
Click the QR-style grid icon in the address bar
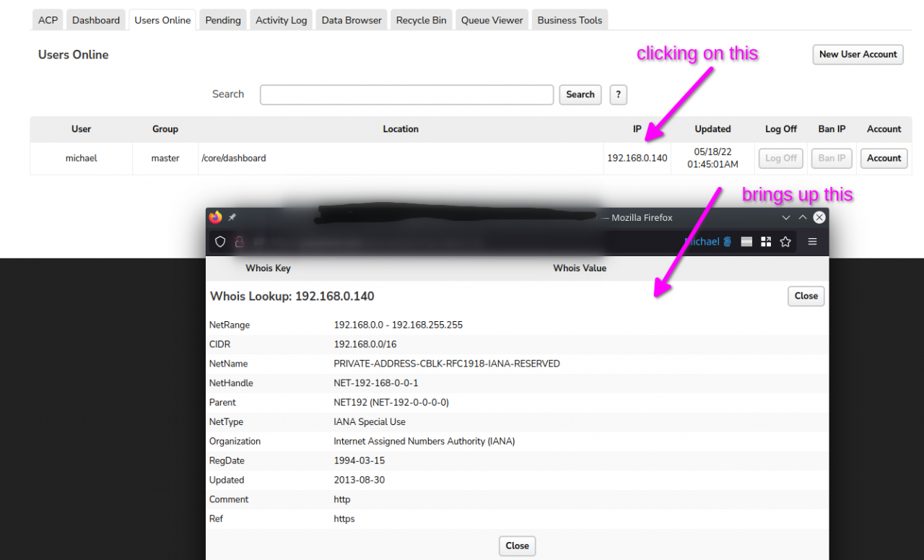point(766,242)
